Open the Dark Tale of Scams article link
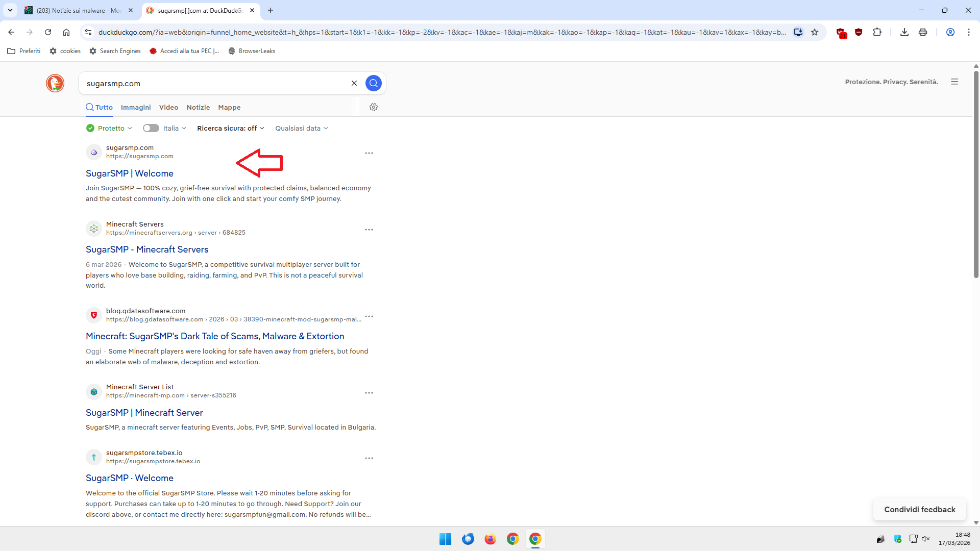 (215, 336)
